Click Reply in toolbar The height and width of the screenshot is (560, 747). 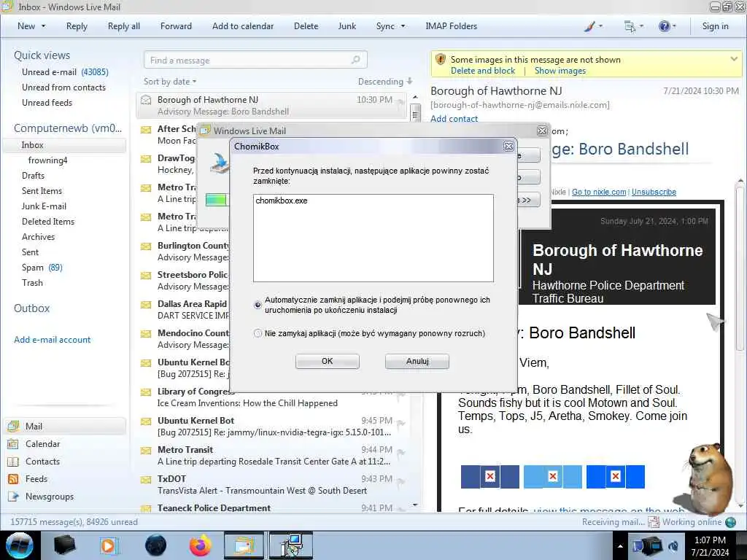pyautogui.click(x=77, y=26)
